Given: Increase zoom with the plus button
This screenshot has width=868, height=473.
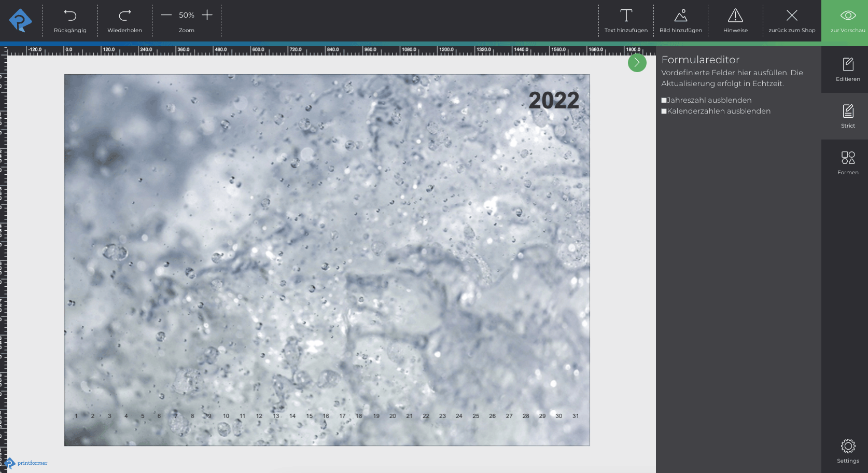Looking at the screenshot, I should click(x=207, y=15).
